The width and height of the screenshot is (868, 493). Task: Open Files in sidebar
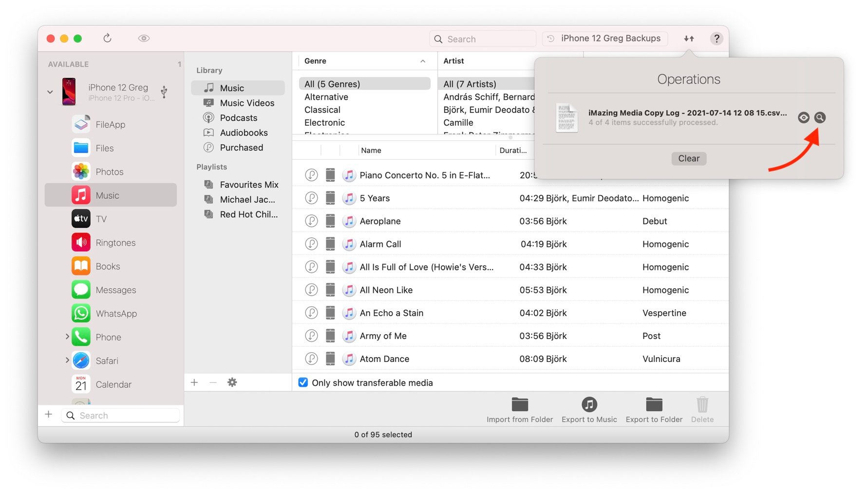[111, 148]
